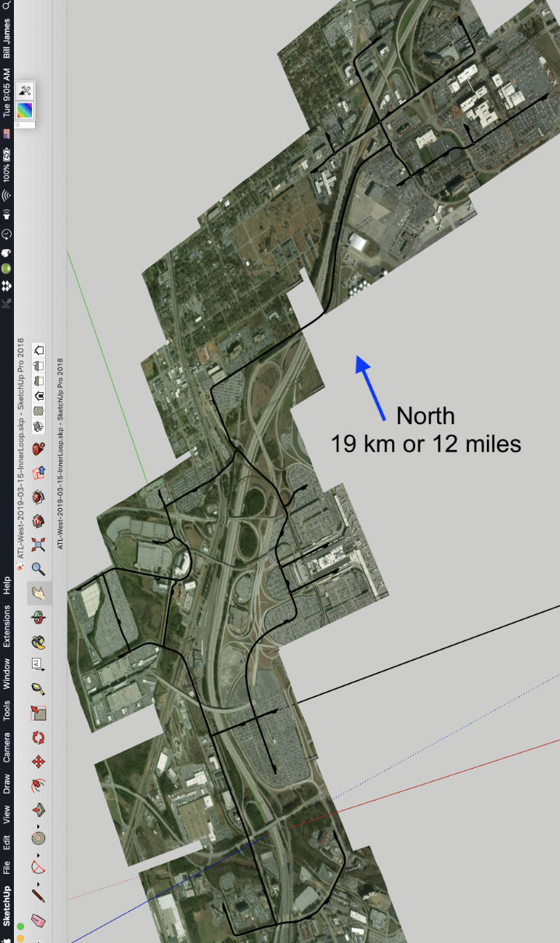The image size is (560, 943).
Task: Select the Paint Bucket tool
Action: pyautogui.click(x=38, y=641)
